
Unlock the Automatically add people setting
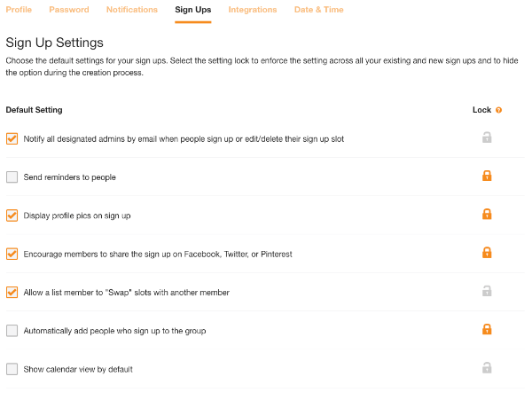pyautogui.click(x=487, y=329)
